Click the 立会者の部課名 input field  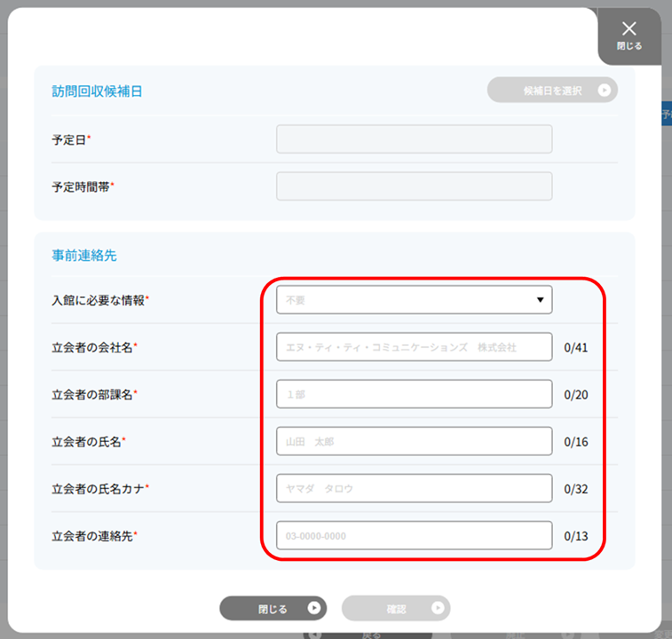(x=414, y=394)
